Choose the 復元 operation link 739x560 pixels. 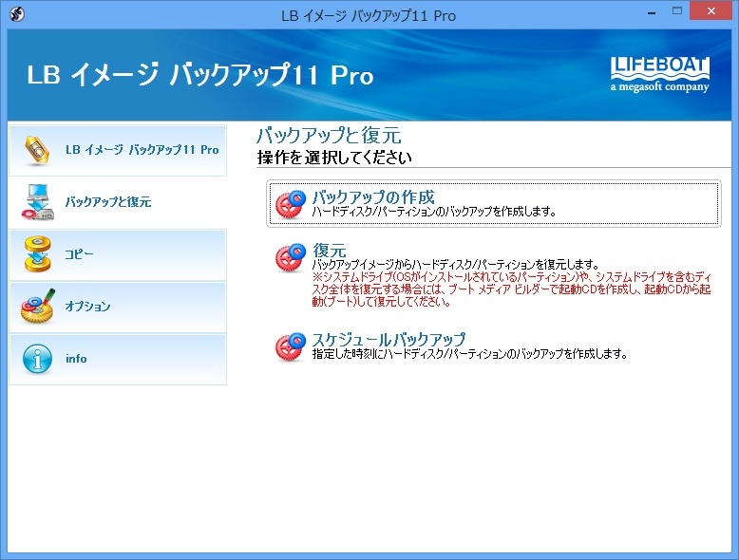tap(329, 250)
